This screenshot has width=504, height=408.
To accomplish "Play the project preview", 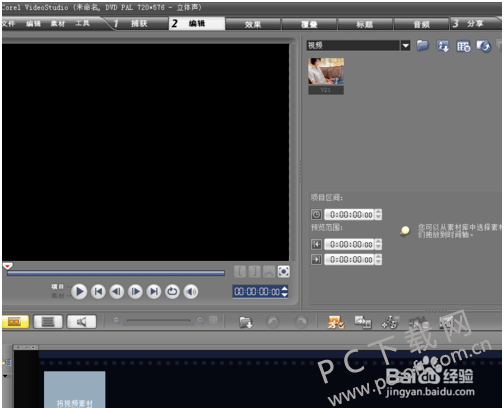I will tap(79, 292).
